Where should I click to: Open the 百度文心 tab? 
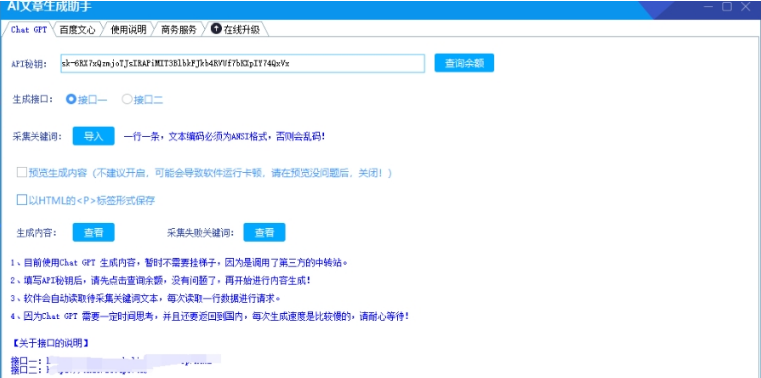(77, 30)
